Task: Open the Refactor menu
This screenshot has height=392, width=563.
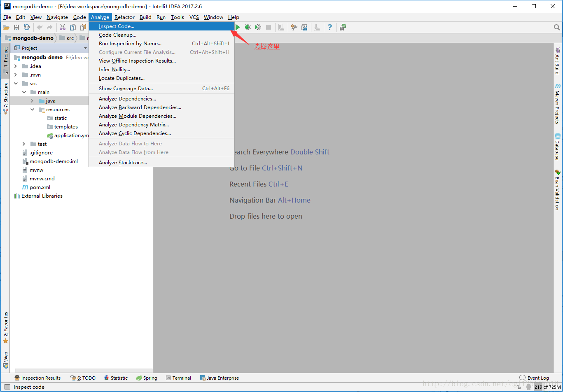Action: [x=124, y=17]
